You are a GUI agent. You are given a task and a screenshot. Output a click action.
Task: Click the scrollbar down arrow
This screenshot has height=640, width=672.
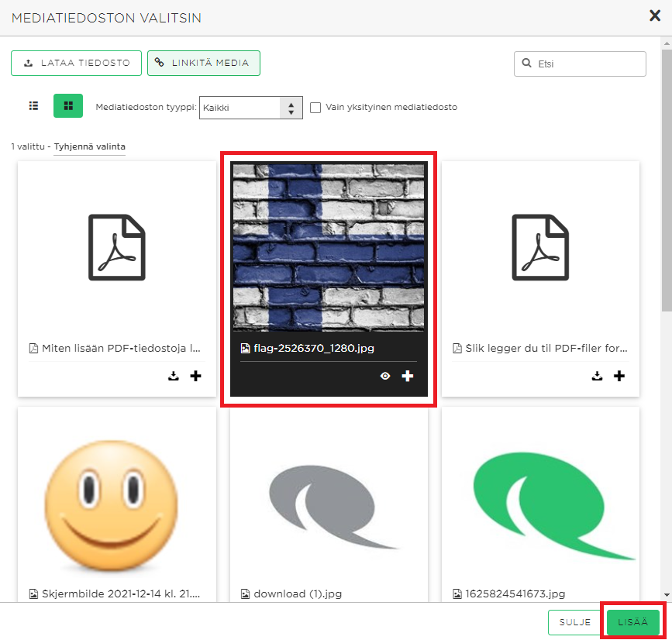click(x=667, y=594)
